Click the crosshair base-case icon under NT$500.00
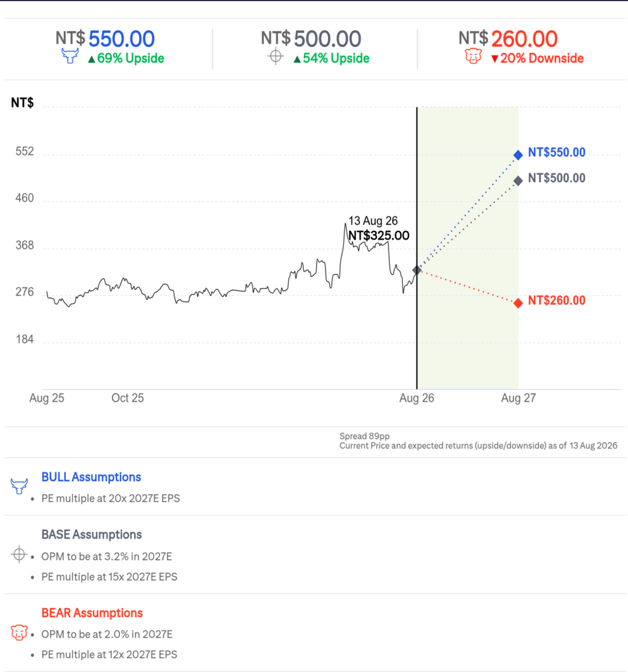628x672 pixels. click(276, 57)
